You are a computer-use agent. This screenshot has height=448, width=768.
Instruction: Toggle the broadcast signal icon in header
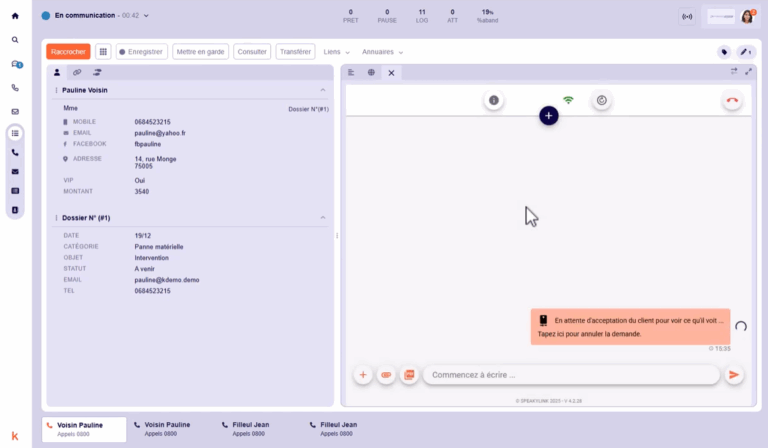pyautogui.click(x=686, y=17)
